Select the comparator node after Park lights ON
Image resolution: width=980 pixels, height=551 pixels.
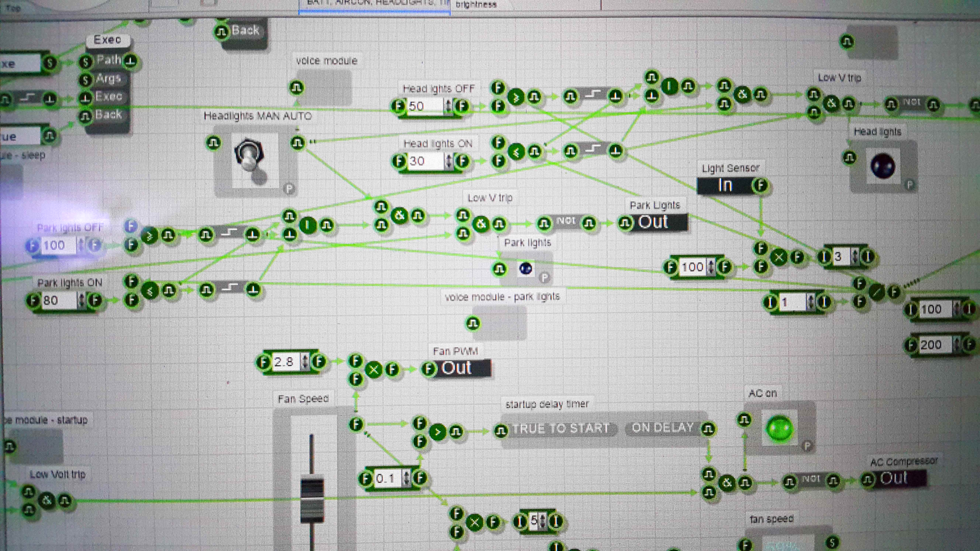pos(150,291)
